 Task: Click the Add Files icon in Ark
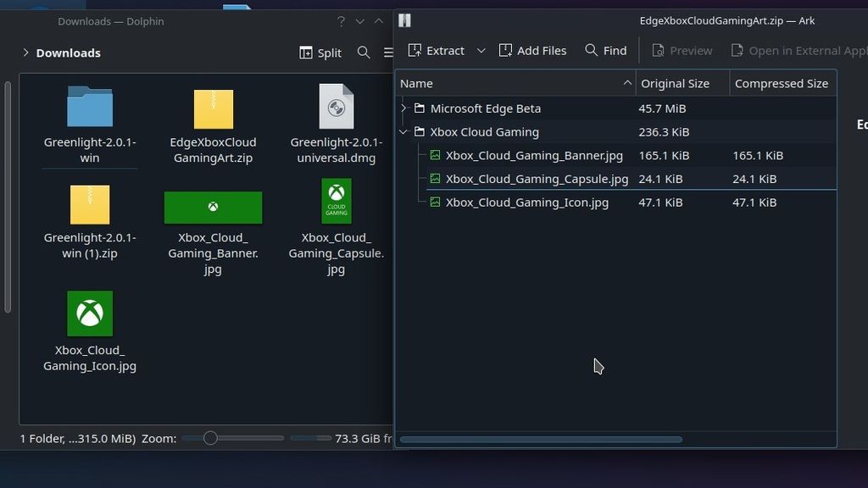[532, 50]
